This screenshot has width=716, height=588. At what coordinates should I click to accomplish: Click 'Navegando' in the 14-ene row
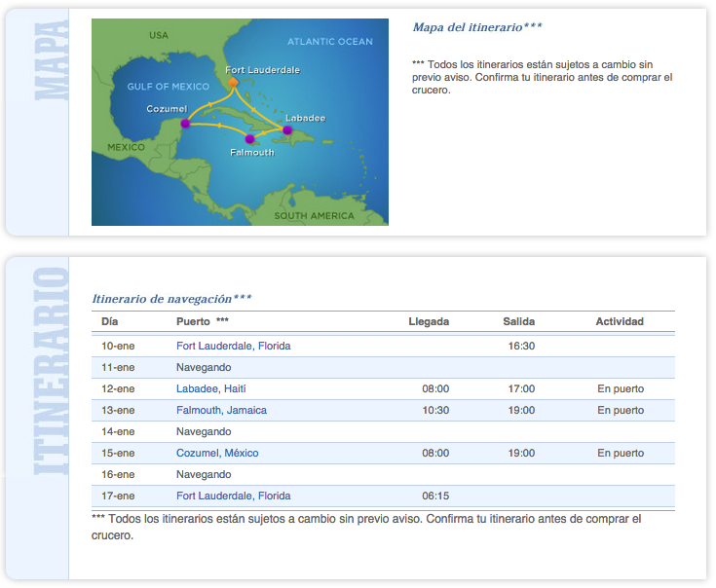coord(204,431)
